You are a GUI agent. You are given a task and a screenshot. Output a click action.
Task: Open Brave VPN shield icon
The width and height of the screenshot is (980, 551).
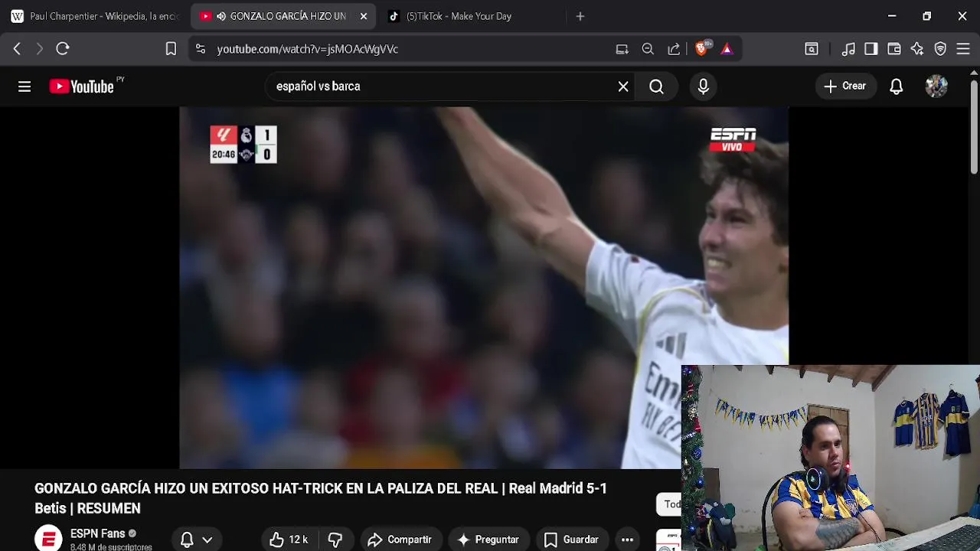tap(940, 49)
